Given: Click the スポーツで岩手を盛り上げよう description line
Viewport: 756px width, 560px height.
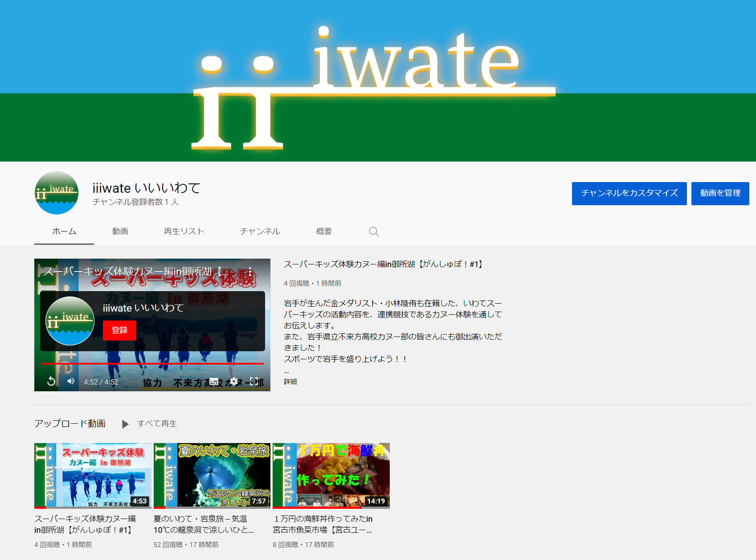Looking at the screenshot, I should coord(345,359).
